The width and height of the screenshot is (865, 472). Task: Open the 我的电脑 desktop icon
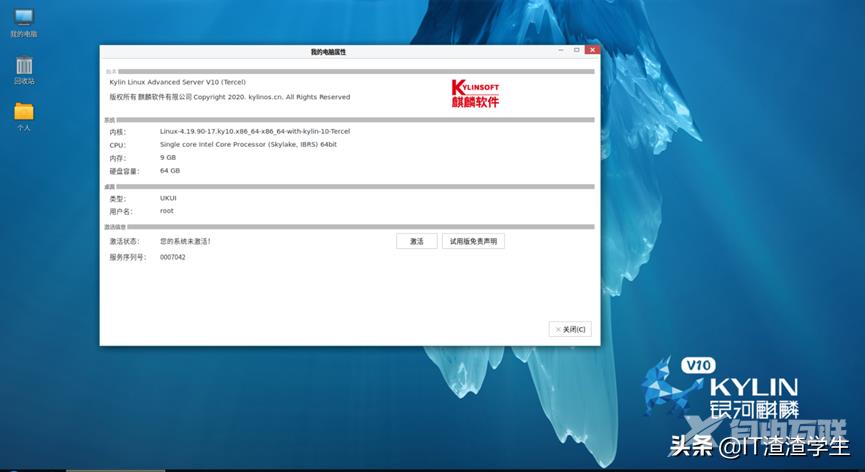coord(22,19)
